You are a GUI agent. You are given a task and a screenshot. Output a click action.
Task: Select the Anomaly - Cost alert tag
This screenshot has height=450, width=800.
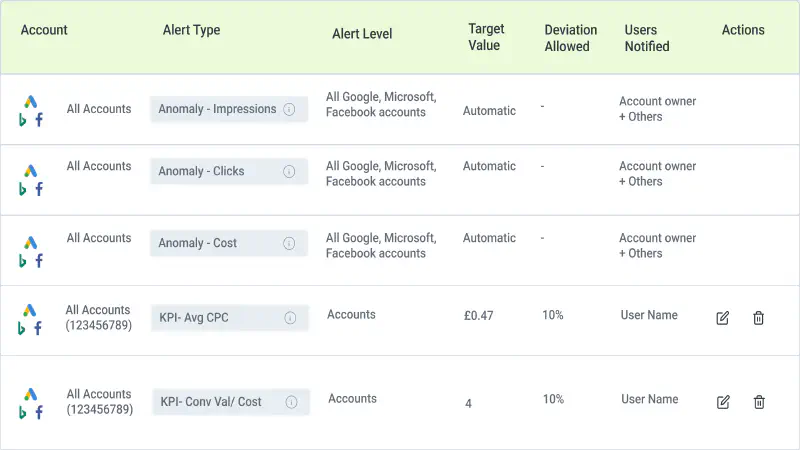(x=229, y=243)
